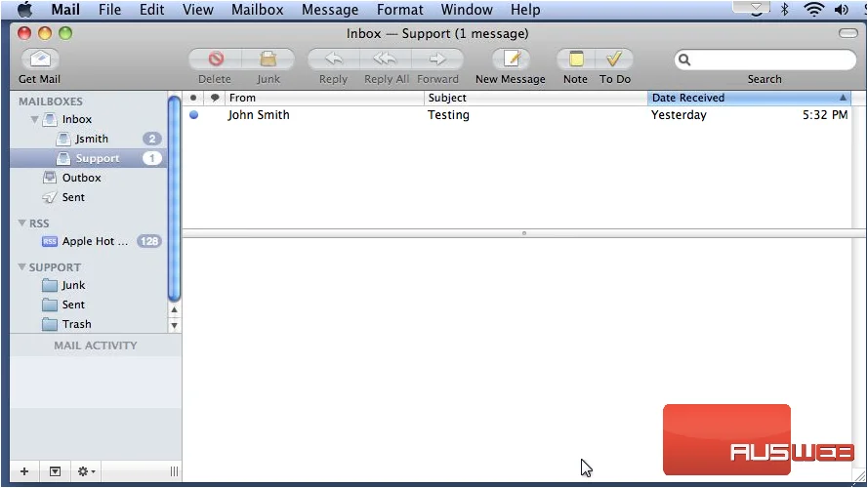868x488 pixels.
Task: Click the message status bubble column header
Action: tap(215, 98)
